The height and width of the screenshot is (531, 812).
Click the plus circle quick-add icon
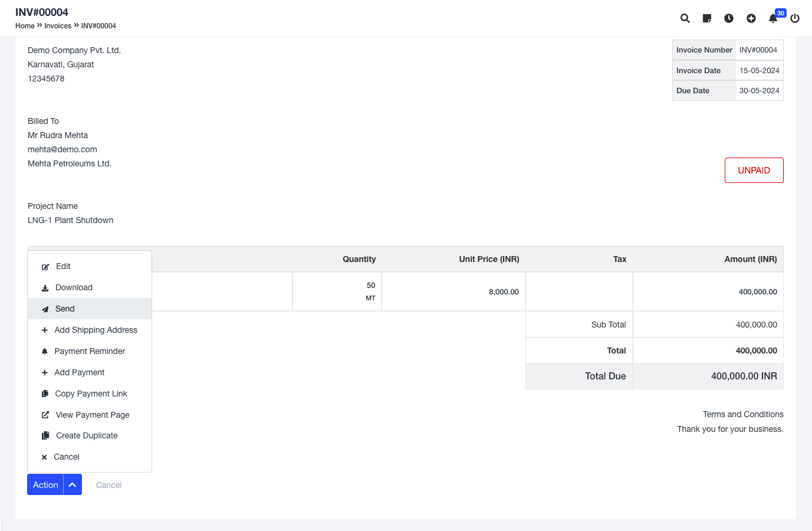tap(751, 18)
